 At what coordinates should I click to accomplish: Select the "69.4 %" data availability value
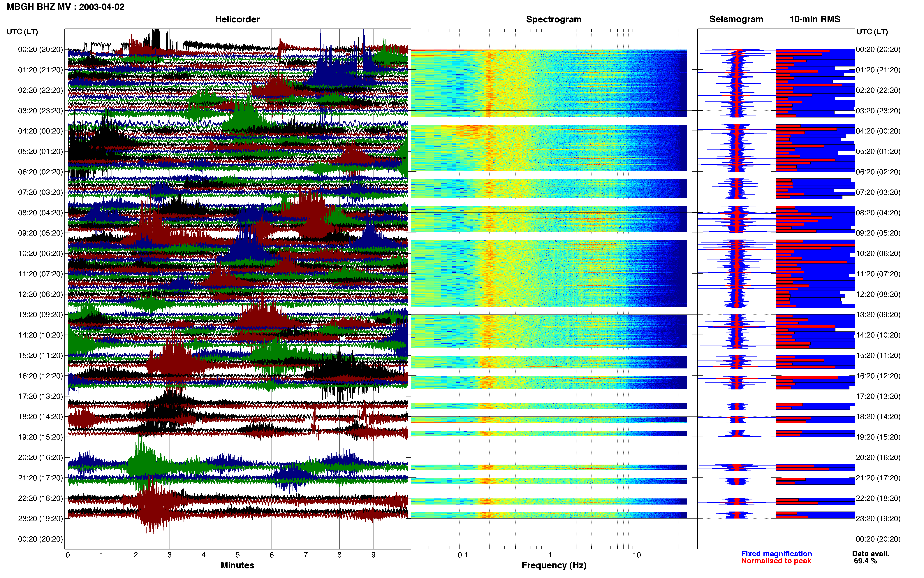tap(865, 561)
